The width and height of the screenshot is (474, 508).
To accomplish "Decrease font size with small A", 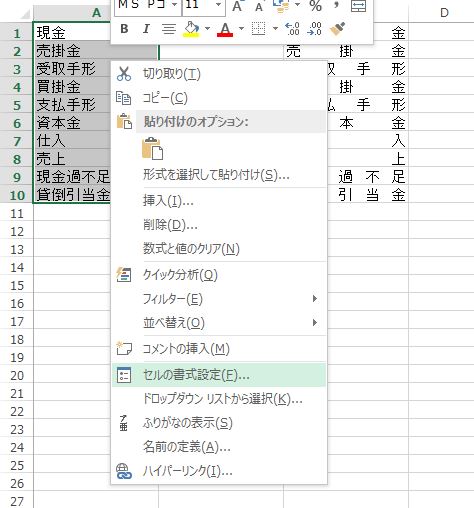I will pyautogui.click(x=259, y=6).
